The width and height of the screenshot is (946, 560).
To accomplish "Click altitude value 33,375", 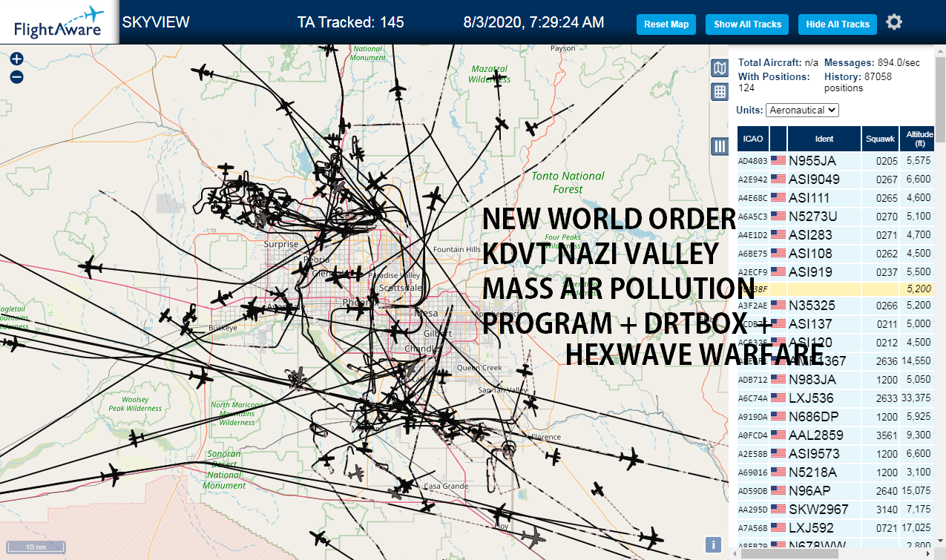I will tap(916, 398).
